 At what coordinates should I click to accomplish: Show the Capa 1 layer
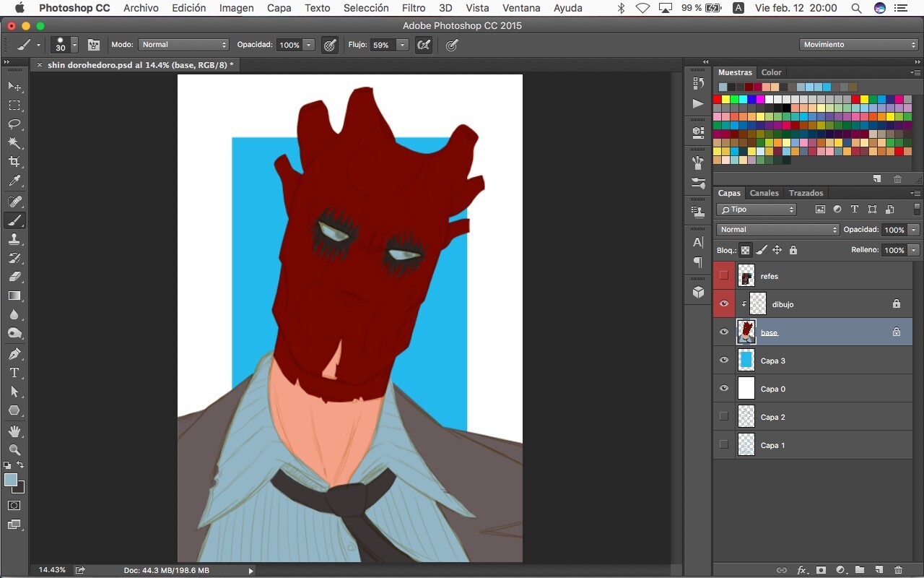point(724,445)
